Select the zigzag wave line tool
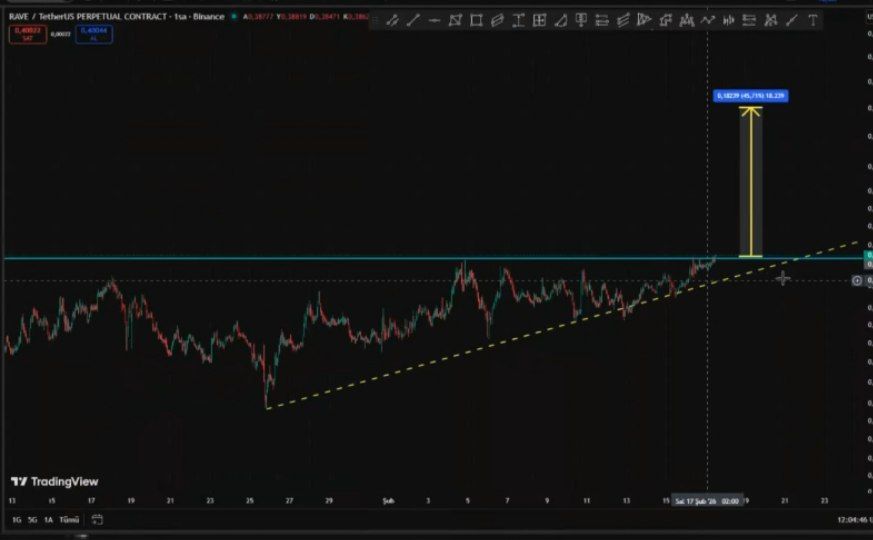This screenshot has height=540, width=873. click(x=708, y=21)
